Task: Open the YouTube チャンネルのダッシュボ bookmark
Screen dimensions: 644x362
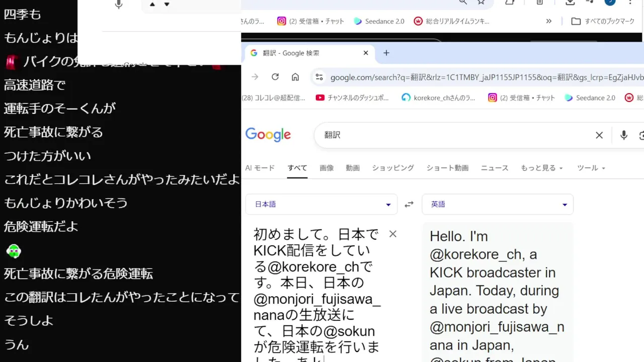Action: 352,98
